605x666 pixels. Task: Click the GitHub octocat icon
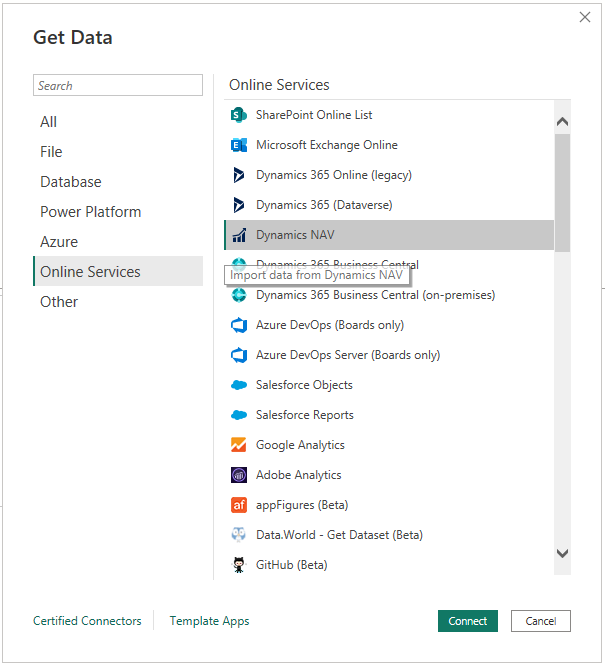point(239,565)
